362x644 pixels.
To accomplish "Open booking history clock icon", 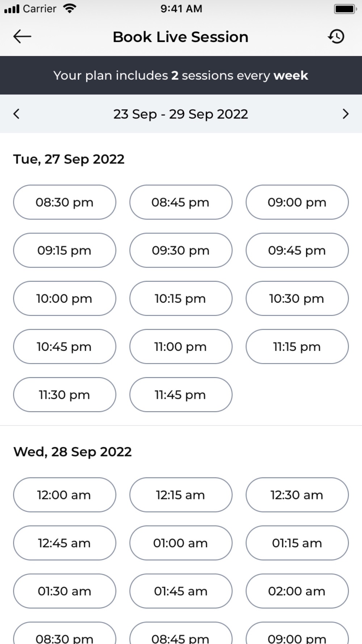I will (336, 37).
